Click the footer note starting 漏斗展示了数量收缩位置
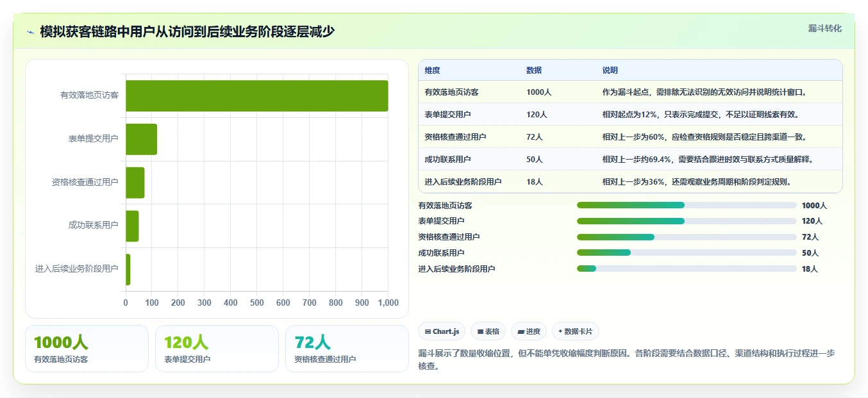This screenshot has width=868, height=398. point(626,360)
